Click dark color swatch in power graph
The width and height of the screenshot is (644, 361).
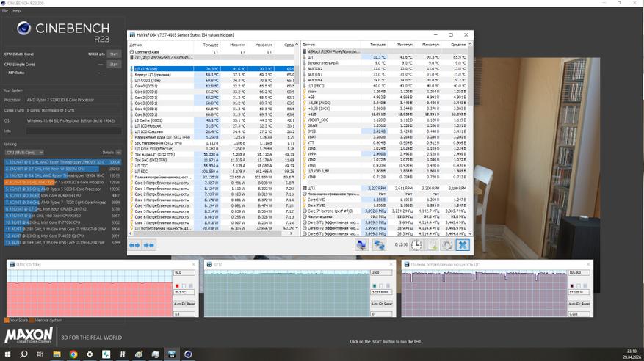tap(571, 286)
